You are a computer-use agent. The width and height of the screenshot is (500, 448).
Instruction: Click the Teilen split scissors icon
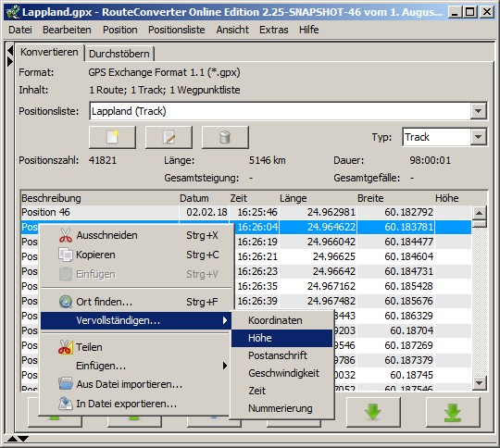tap(66, 347)
